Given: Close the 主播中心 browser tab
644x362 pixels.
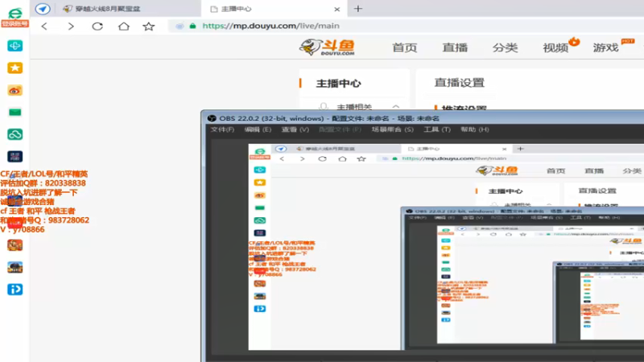Looking at the screenshot, I should coord(336,9).
